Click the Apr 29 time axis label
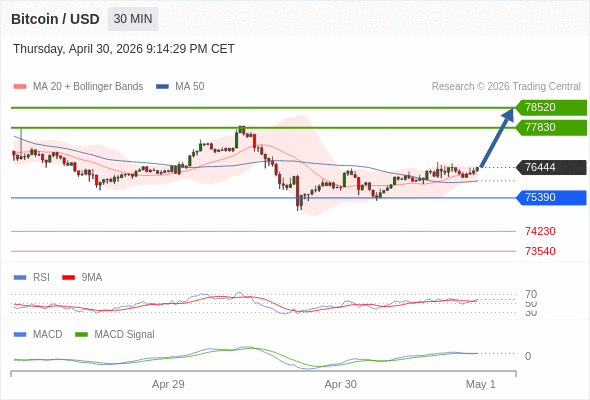 (168, 385)
